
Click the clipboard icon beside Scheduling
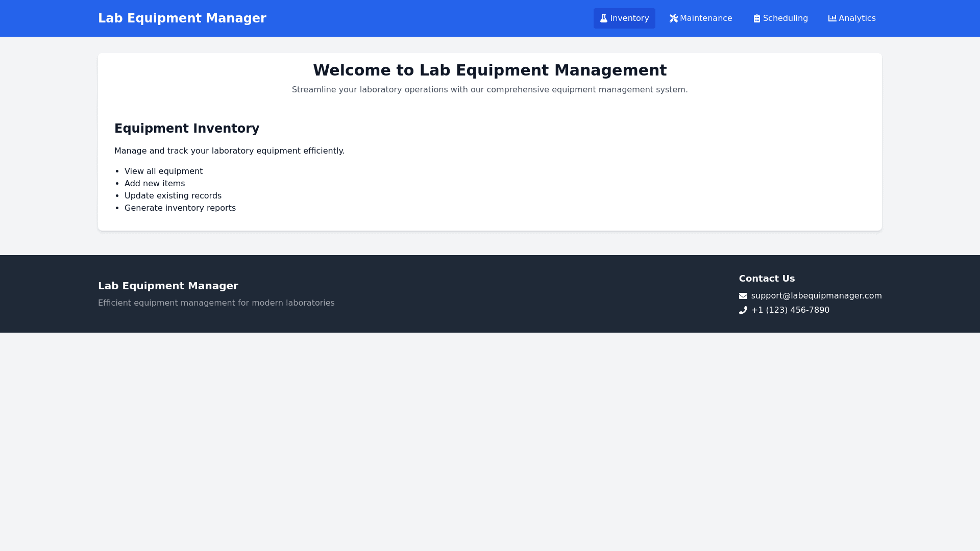point(757,18)
